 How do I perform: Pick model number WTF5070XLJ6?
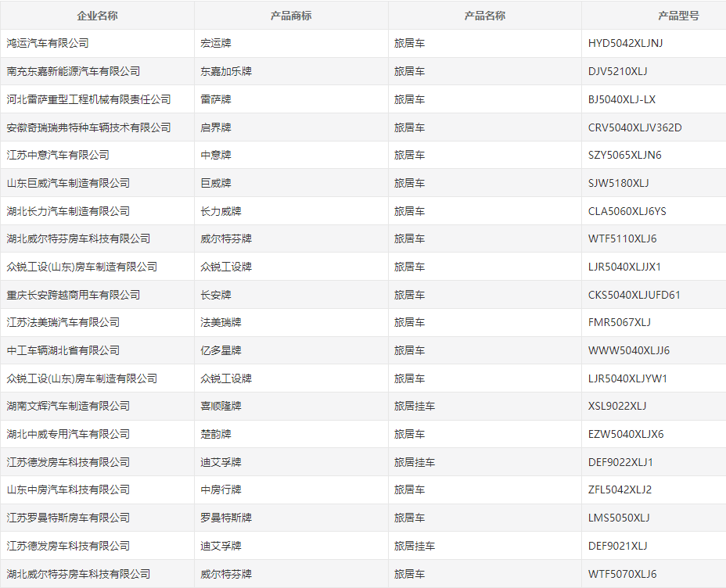[622, 575]
